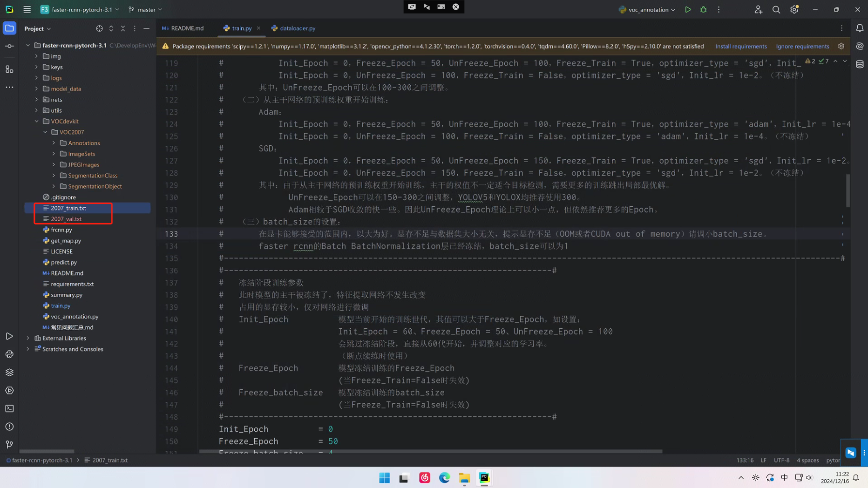Open the Notifications bell panel
This screenshot has height=488, width=868.
tap(860, 28)
